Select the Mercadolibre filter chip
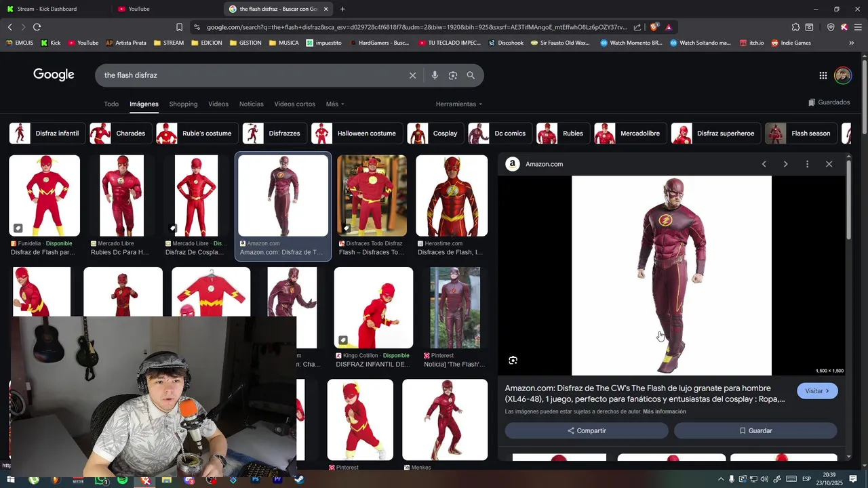The height and width of the screenshot is (488, 868). point(629,134)
